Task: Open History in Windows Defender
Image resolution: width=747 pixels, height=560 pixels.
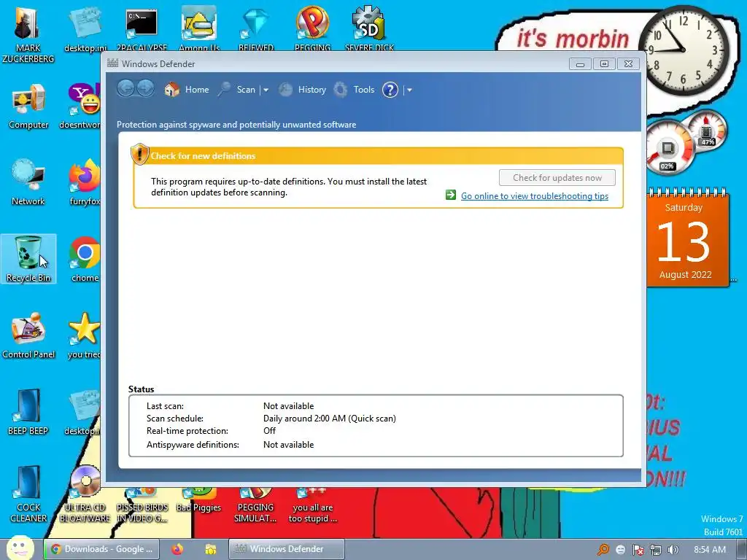Action: click(x=303, y=90)
